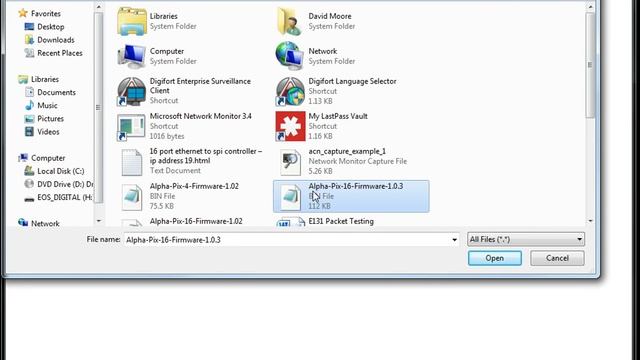Select the David Moore folder name text
Viewport: 640px width, 360px height.
tap(330, 16)
